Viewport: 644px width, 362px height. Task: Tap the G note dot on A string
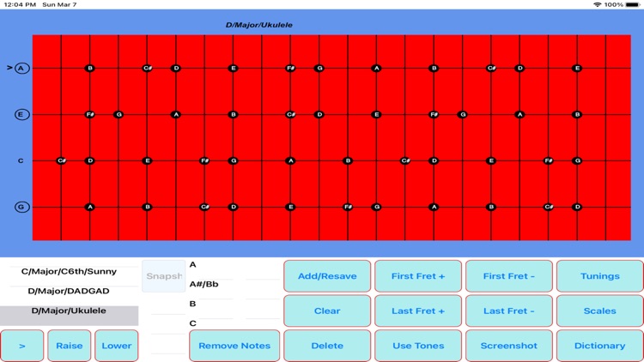point(319,68)
